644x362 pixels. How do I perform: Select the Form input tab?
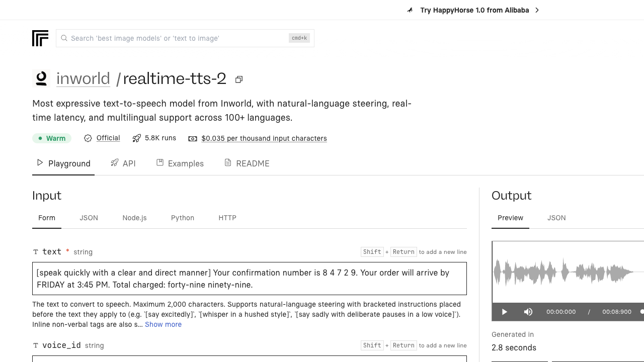pyautogui.click(x=47, y=218)
